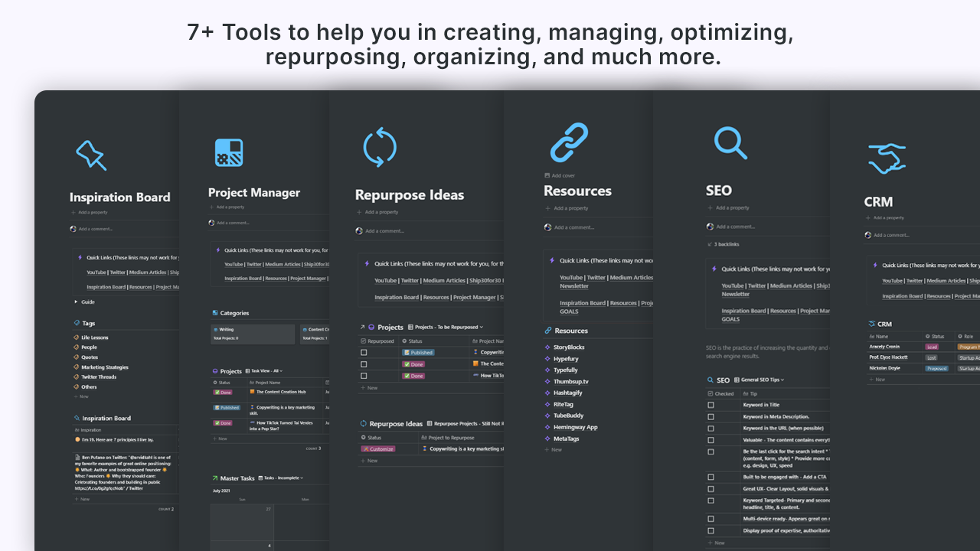Click the diamond icon beside Hemingway App
Screen dimensions: 980x551
pos(547,427)
